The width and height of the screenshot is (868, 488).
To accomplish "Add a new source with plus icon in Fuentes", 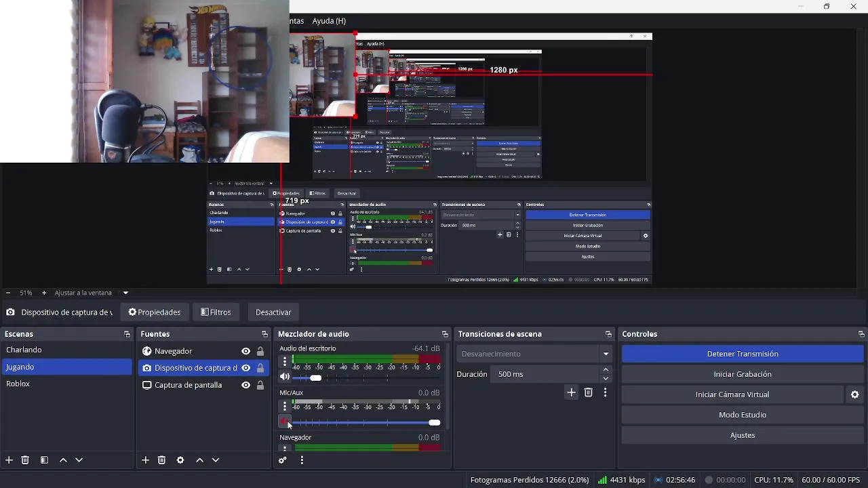I will click(145, 460).
